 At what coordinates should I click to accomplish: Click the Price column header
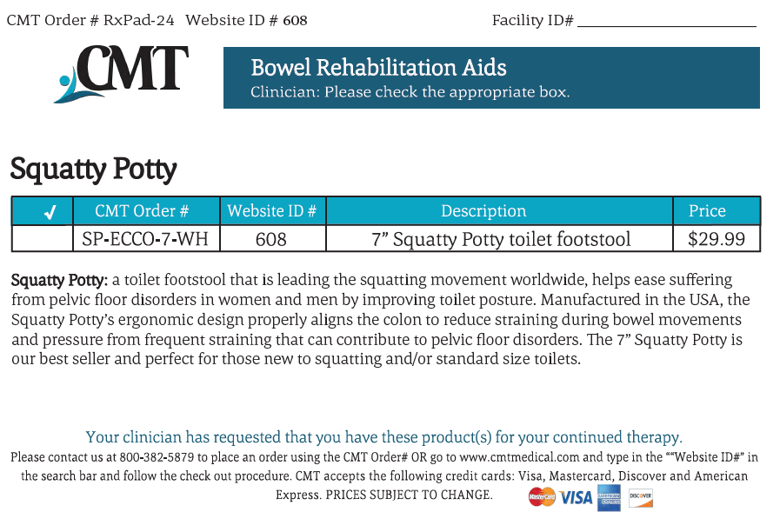tap(707, 211)
